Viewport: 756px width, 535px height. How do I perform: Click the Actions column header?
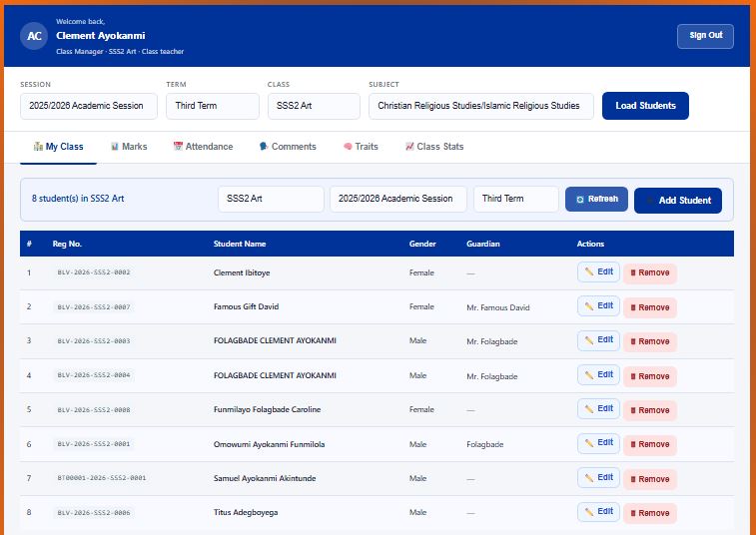(x=590, y=244)
